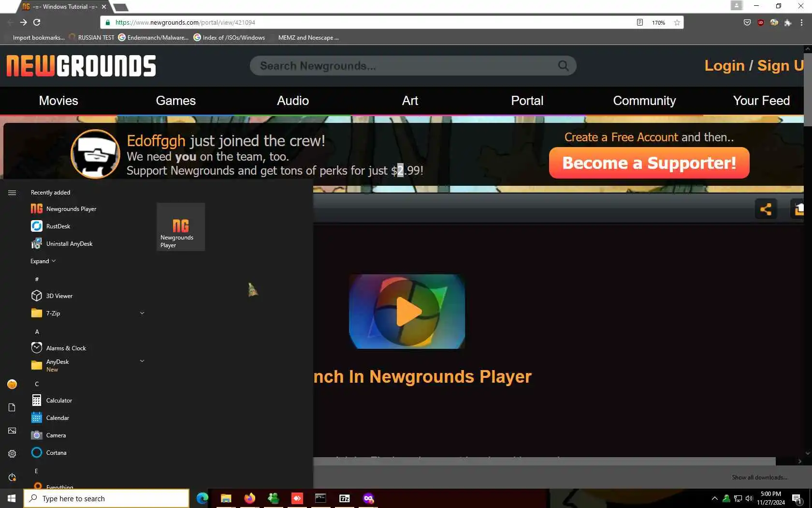Image resolution: width=812 pixels, height=508 pixels.
Task: Click uBlock Origin extension icon
Action: [761, 22]
